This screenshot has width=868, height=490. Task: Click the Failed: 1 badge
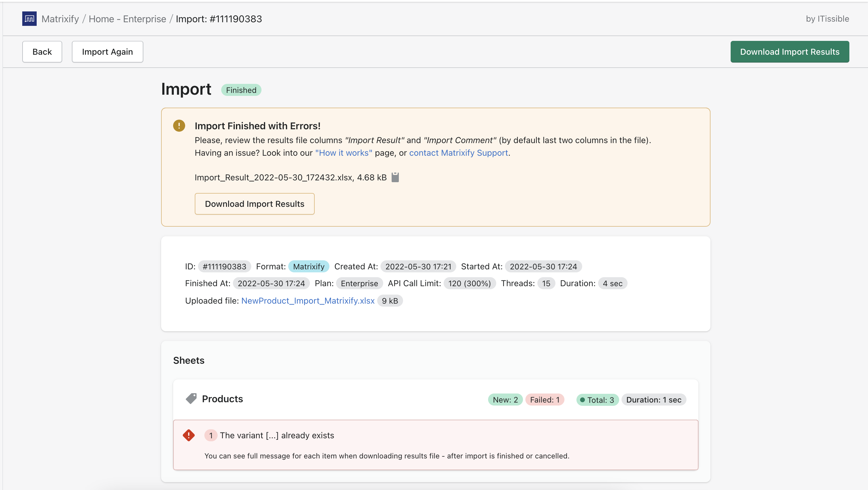pyautogui.click(x=545, y=400)
